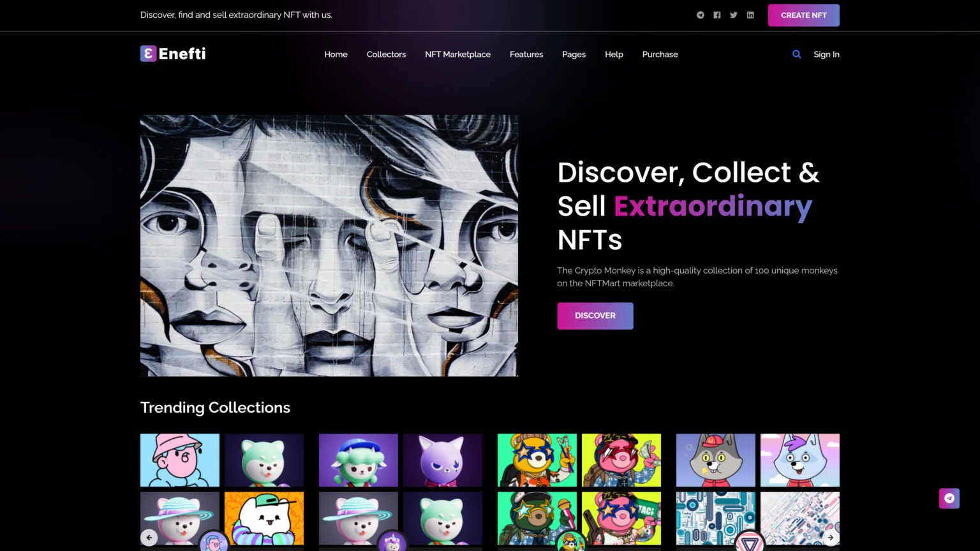Click the LinkedIn icon in the top bar
Image resolution: width=980 pixels, height=551 pixels.
click(750, 15)
